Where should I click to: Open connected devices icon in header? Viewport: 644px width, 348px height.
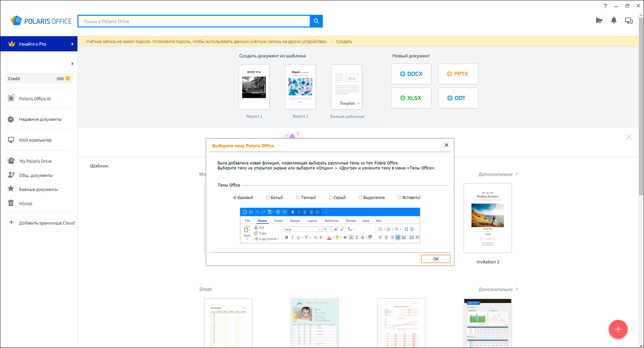click(629, 20)
